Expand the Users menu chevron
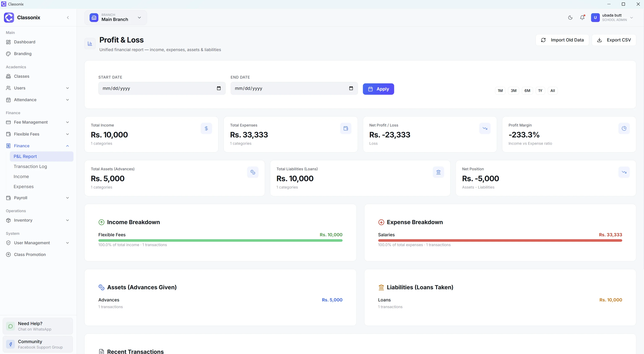The height and width of the screenshot is (354, 644). coord(68,88)
